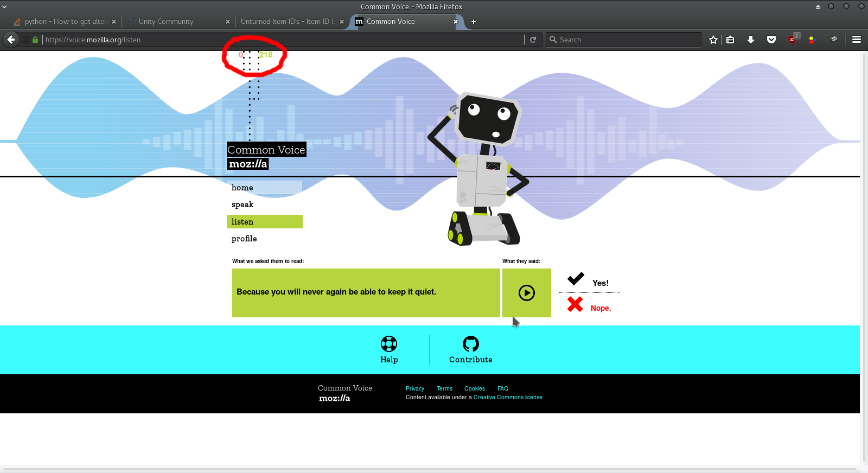
Task: Close the python tab
Action: 114,22
